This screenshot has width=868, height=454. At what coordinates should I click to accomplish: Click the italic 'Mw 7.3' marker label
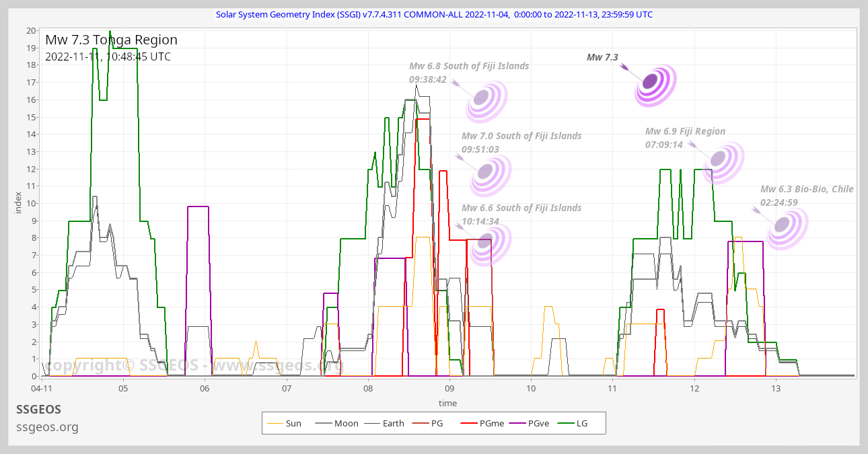(x=602, y=57)
